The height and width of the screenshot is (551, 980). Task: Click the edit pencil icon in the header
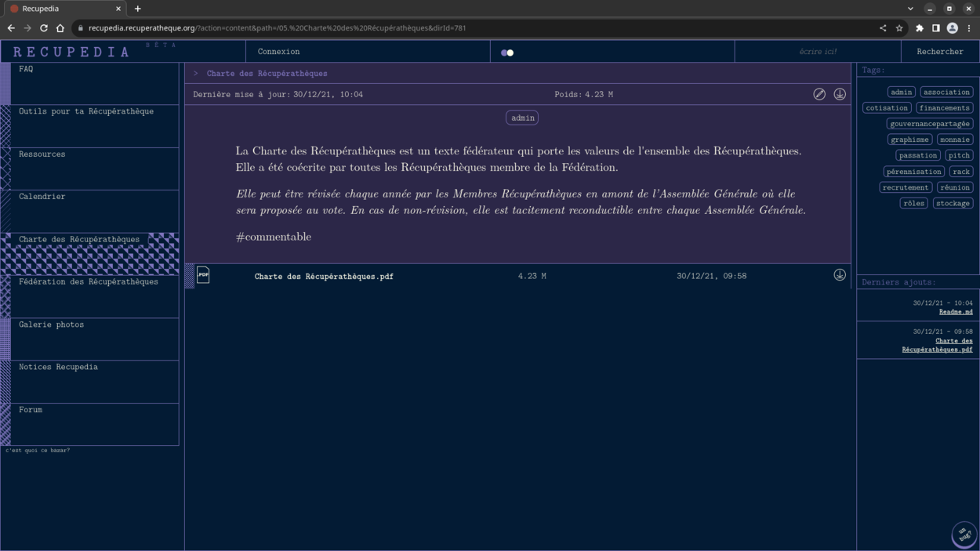pyautogui.click(x=819, y=94)
